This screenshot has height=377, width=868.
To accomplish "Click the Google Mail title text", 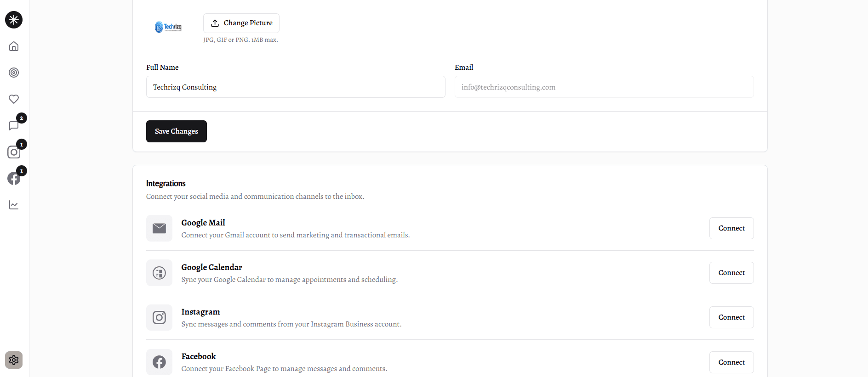I will [x=203, y=223].
